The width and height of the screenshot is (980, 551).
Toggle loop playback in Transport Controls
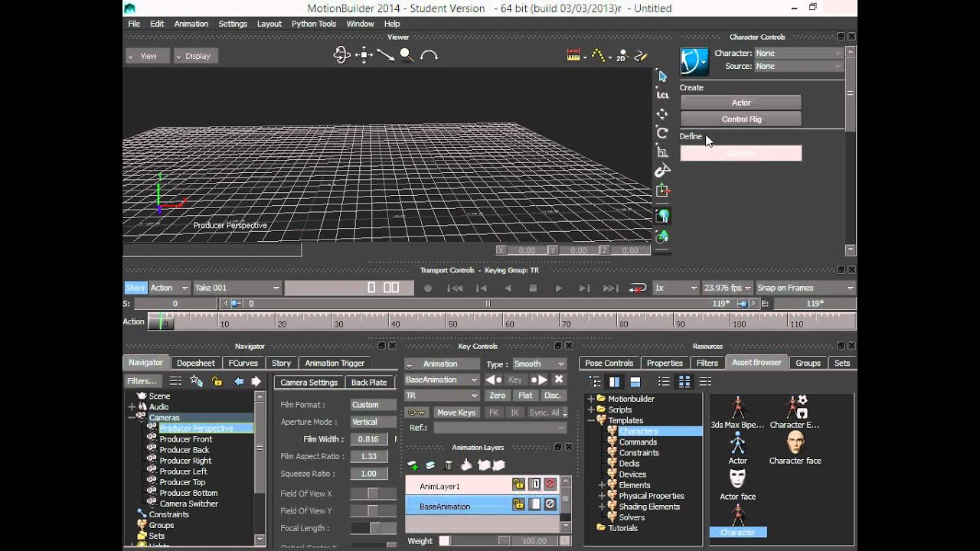coord(637,289)
